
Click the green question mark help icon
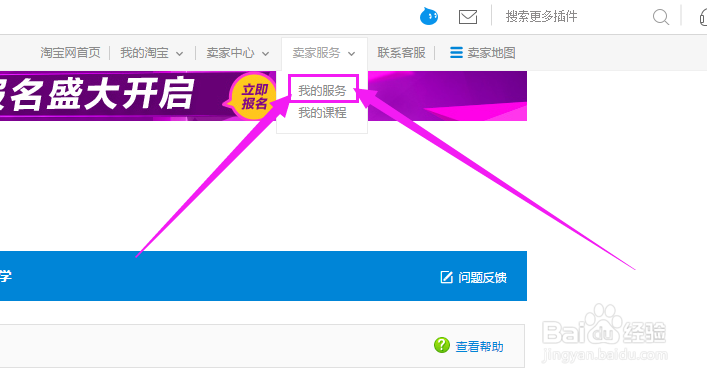click(x=441, y=345)
